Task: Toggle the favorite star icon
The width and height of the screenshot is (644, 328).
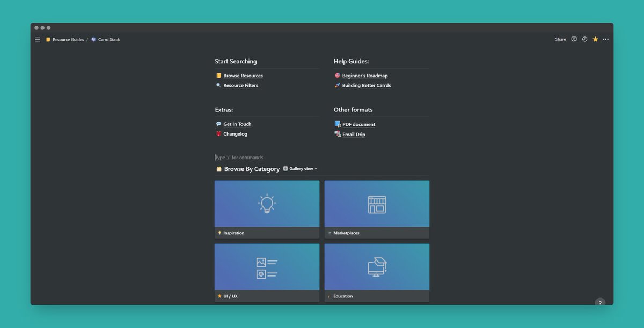Action: [x=595, y=39]
